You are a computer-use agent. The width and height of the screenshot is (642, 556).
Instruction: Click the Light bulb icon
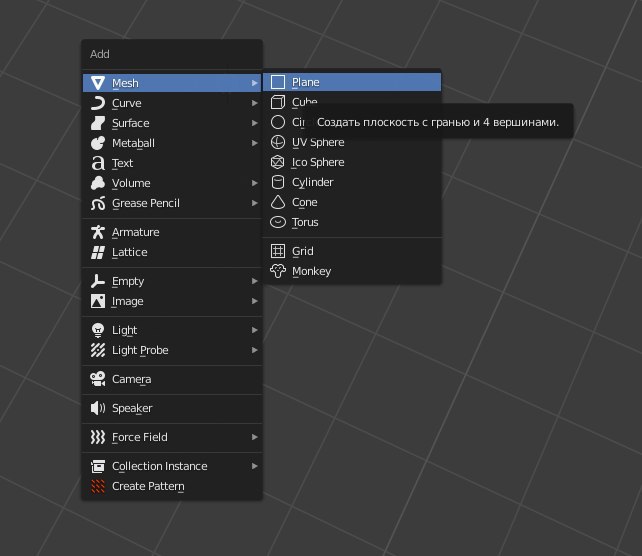tap(98, 330)
